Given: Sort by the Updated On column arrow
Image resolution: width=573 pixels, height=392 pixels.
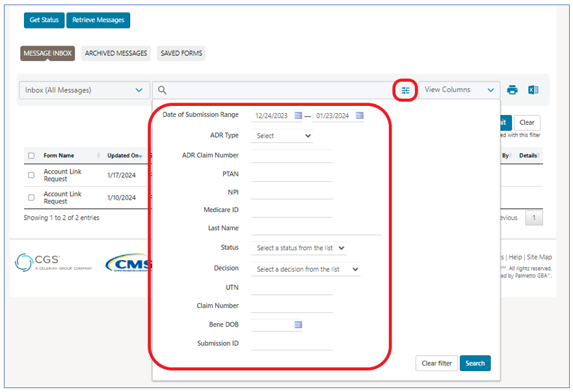Looking at the screenshot, I should pos(140,156).
